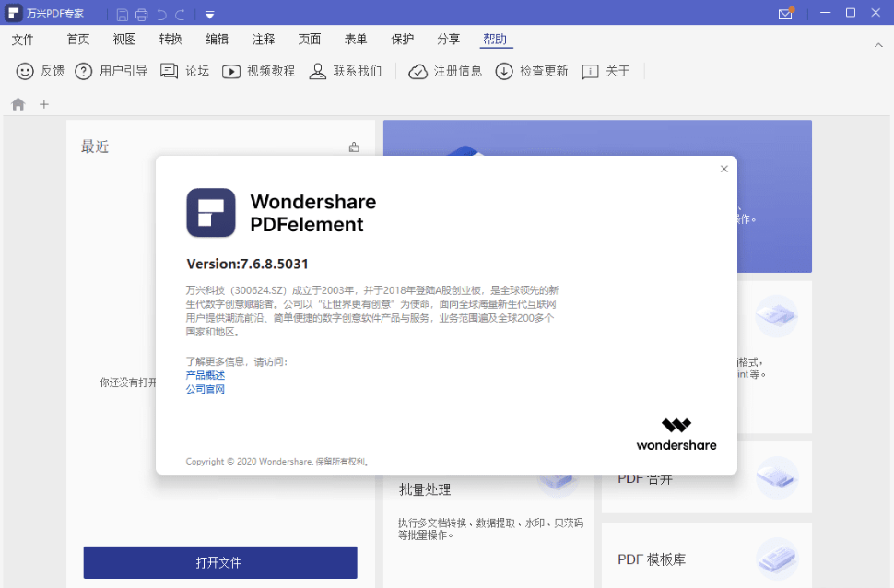Screen dimensions: 894x588
Task: Click the Save icon in title bar
Action: (122, 14)
